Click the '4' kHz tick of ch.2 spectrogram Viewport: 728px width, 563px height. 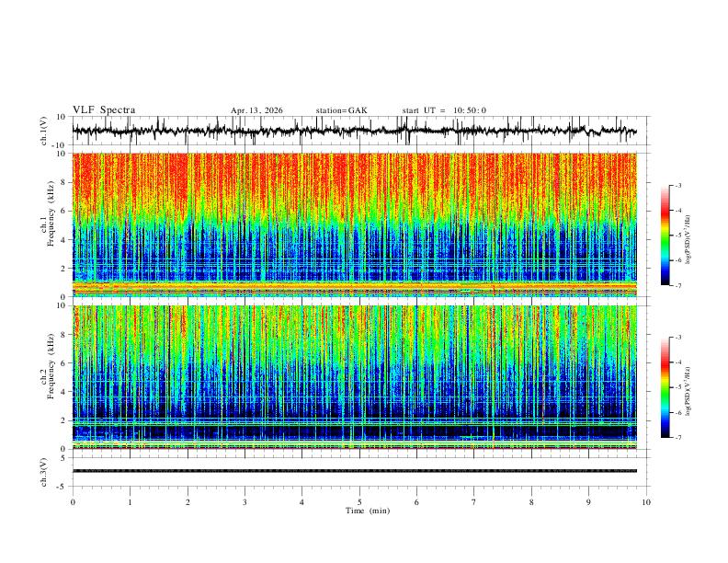tap(64, 392)
